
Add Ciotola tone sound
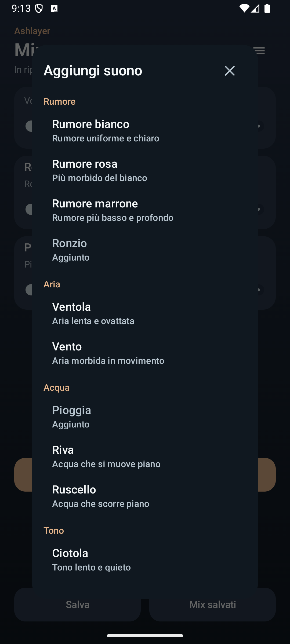(145, 560)
